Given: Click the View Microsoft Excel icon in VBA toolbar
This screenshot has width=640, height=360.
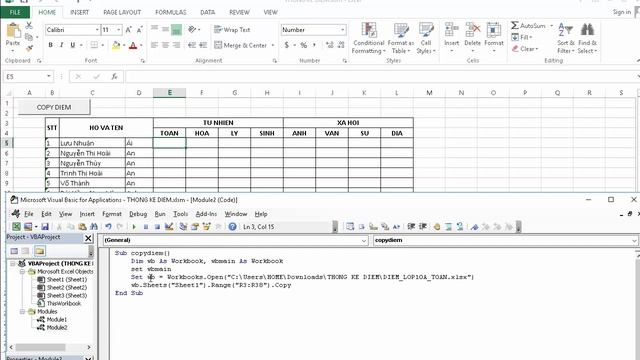Looking at the screenshot, I should (x=16, y=227).
